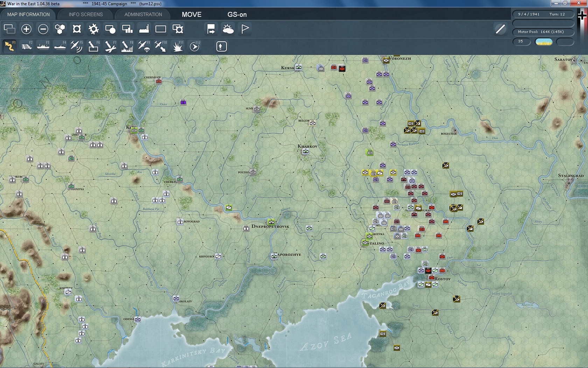Select the unit counter at Krivoi Rog
The height and width of the screenshot is (368, 588).
tap(218, 256)
